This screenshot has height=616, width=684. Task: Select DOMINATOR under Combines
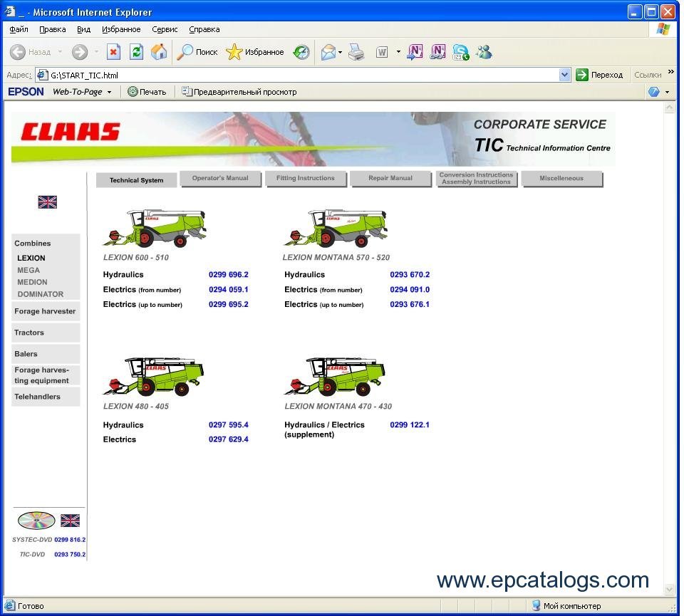pyautogui.click(x=40, y=294)
